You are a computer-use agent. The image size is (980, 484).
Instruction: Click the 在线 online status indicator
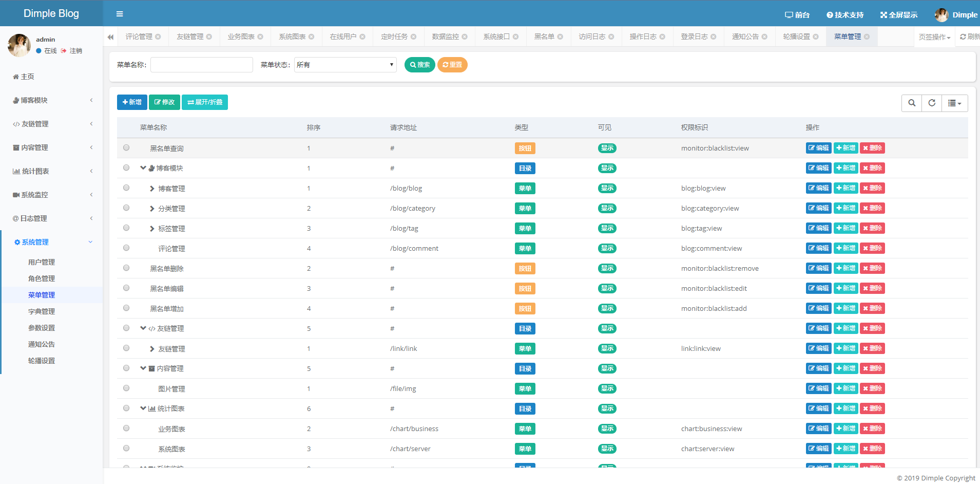point(46,51)
